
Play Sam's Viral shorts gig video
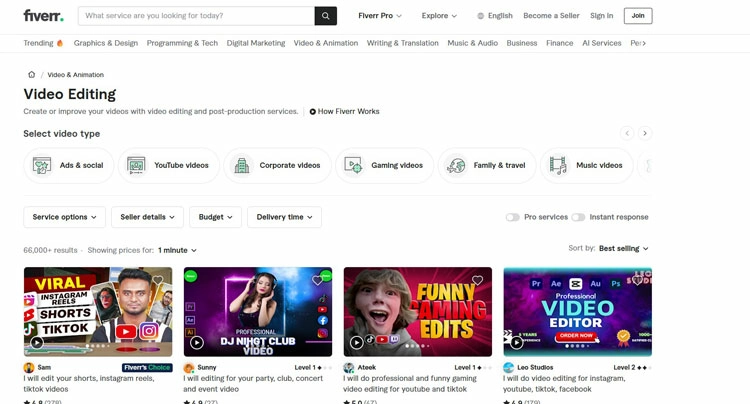pyautogui.click(x=37, y=342)
